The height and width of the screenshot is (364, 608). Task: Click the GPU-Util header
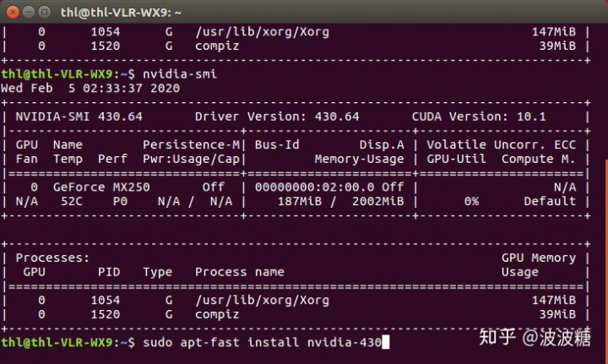click(x=456, y=159)
